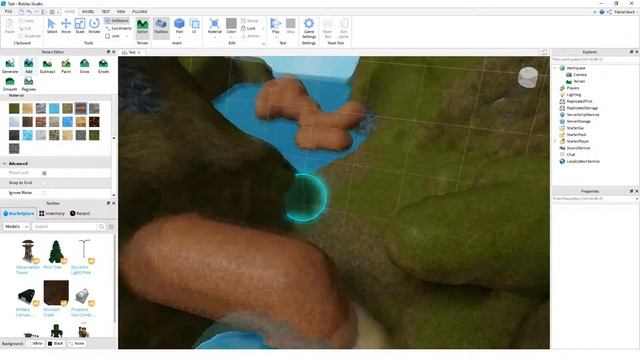This screenshot has height=360, width=640.
Task: Open Game Settings
Action: [x=309, y=28]
